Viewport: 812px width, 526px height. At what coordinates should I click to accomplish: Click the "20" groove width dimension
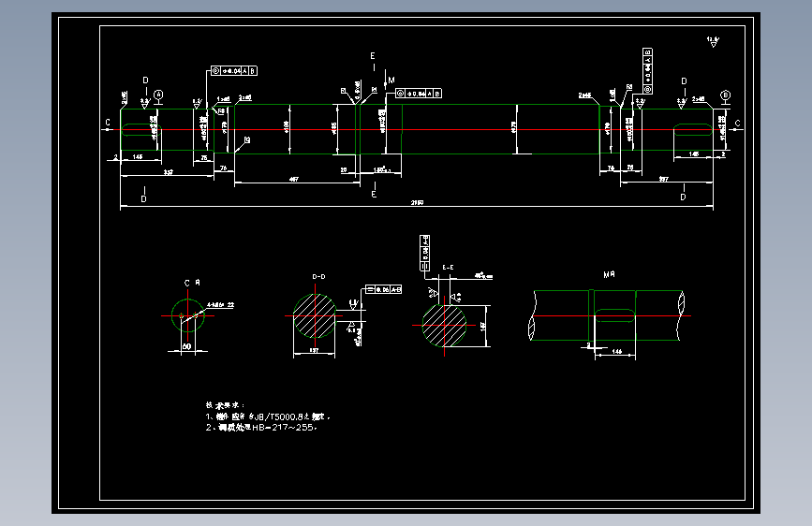[x=344, y=169]
